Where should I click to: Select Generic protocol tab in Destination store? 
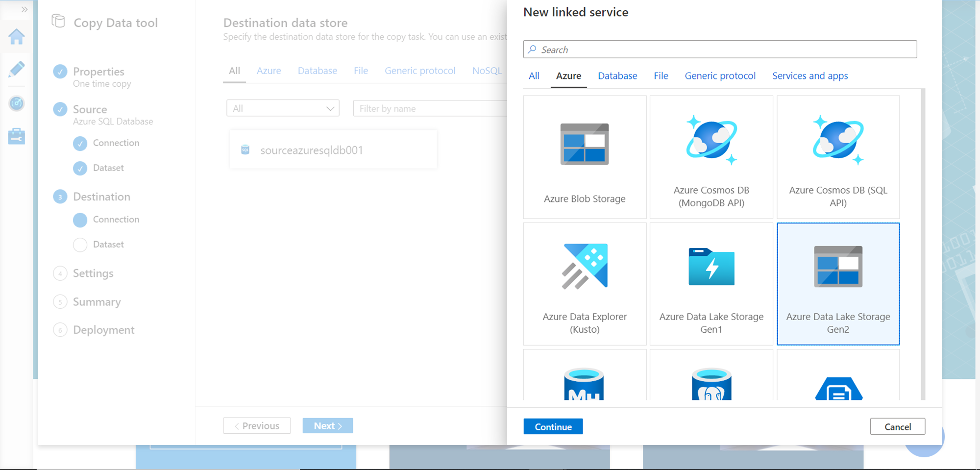(x=420, y=71)
